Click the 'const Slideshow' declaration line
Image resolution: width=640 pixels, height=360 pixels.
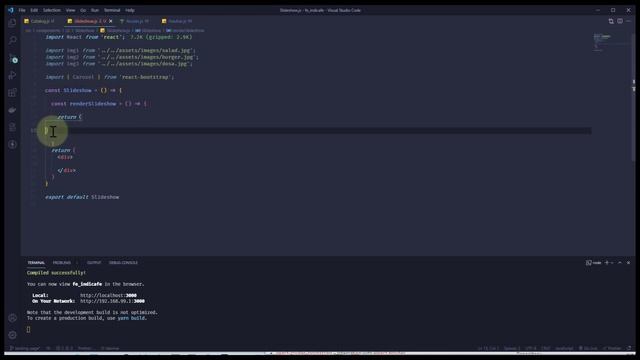point(84,90)
